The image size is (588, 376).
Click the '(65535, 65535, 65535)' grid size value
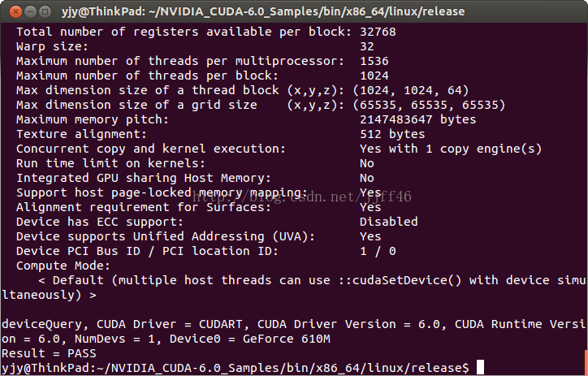click(x=429, y=105)
